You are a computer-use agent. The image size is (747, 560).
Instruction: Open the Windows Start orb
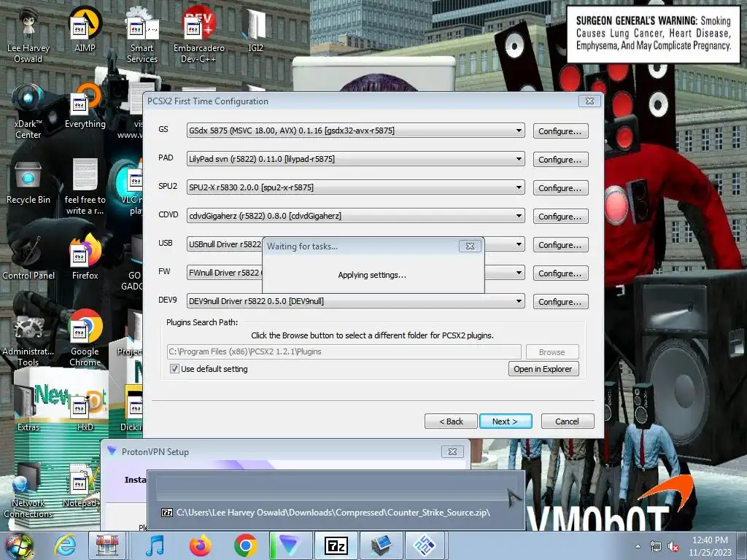(19, 546)
